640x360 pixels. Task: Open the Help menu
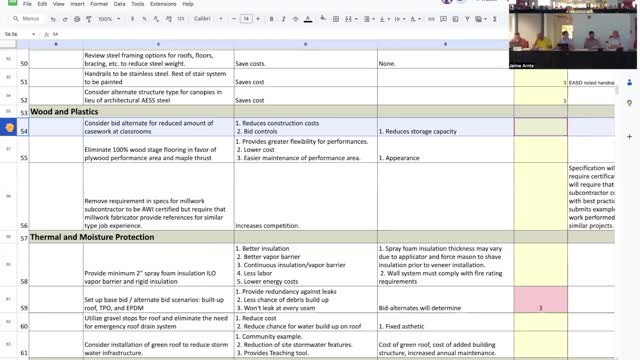click(188, 4)
